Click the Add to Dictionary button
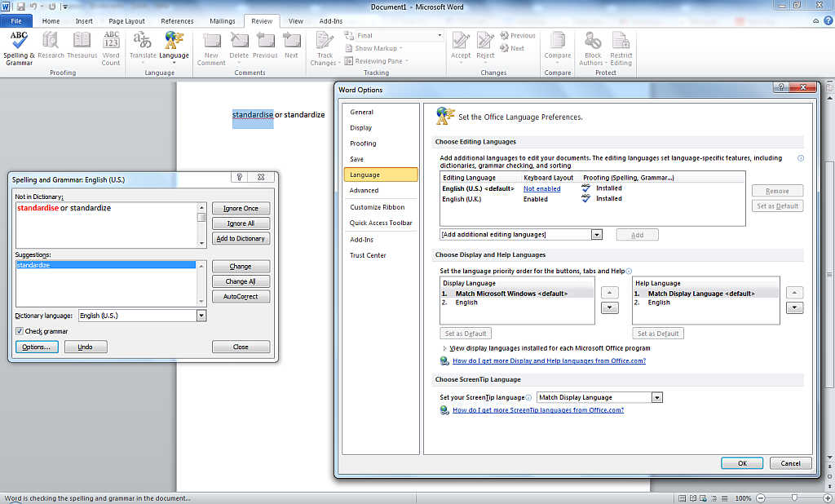Screen dimensions: 835x504 coord(241,238)
